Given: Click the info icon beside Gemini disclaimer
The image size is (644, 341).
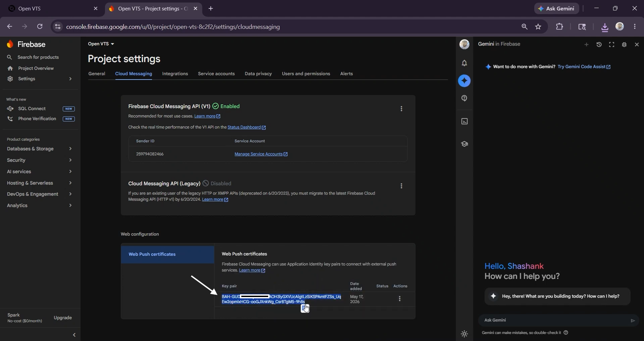Looking at the screenshot, I should click(x=566, y=333).
